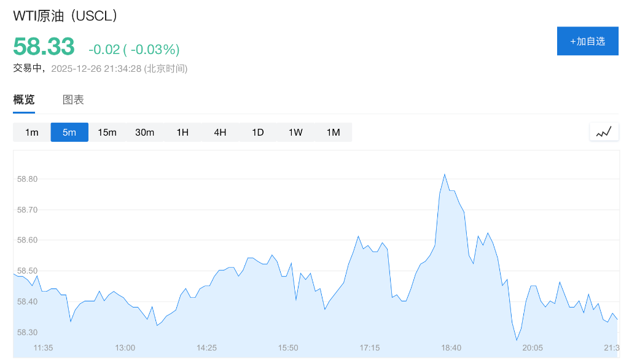Click the 58.80 price axis label
This screenshot has width=629, height=364.
click(27, 179)
